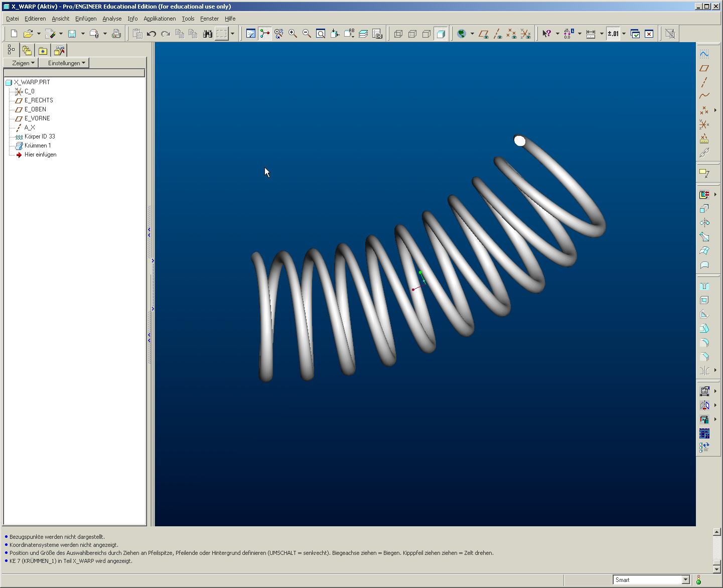Open the Applikationen menu

tap(160, 19)
